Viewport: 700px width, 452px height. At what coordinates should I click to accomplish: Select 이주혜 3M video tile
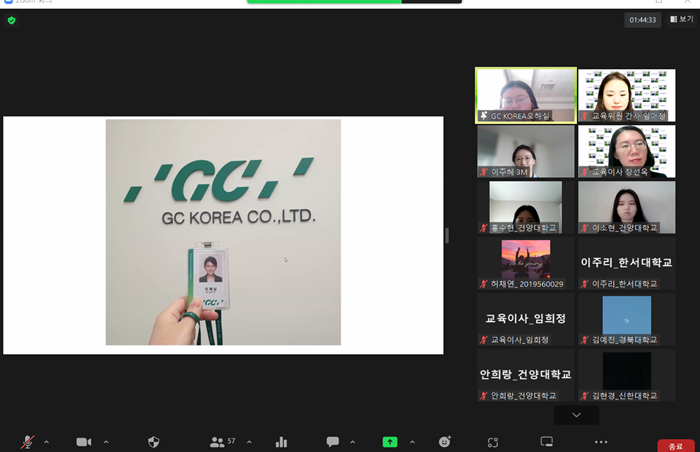pyautogui.click(x=526, y=151)
